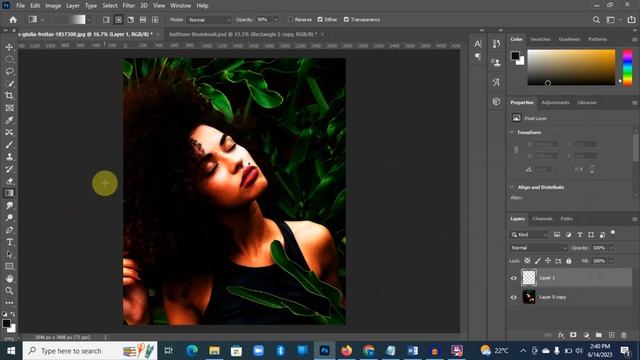The width and height of the screenshot is (640, 360).
Task: Open the layer style fx icon
Action: [561, 335]
